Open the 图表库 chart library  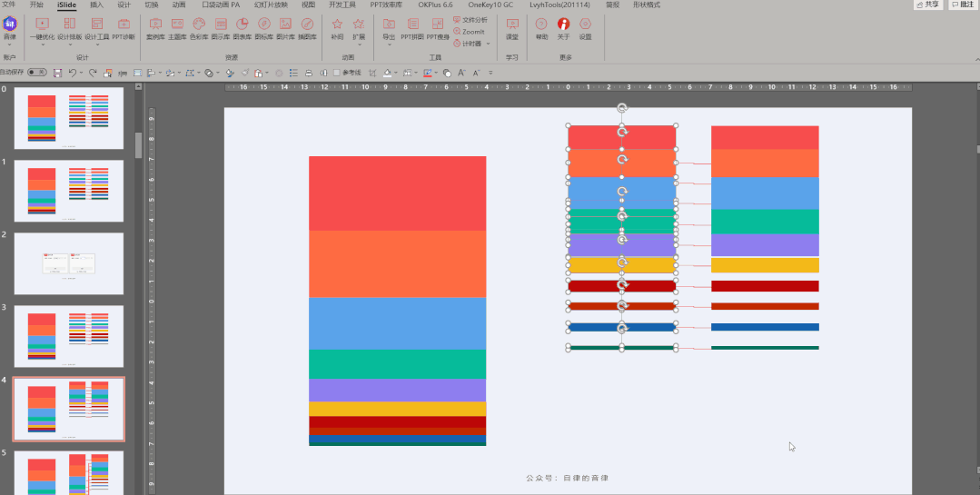tap(242, 28)
